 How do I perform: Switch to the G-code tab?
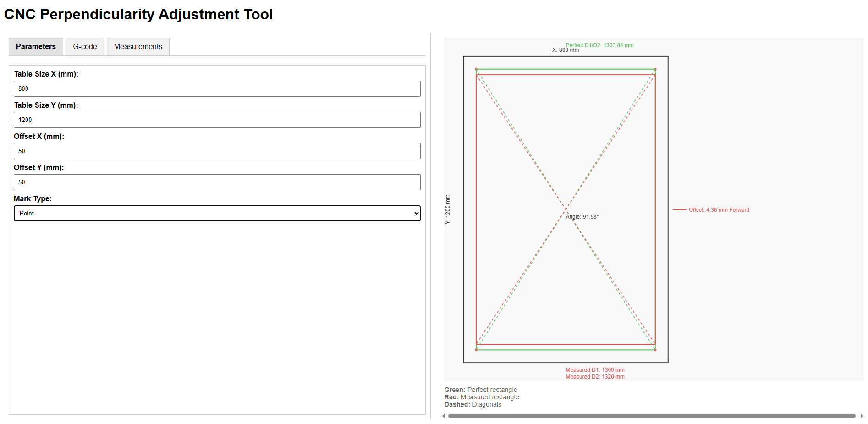pos(85,47)
